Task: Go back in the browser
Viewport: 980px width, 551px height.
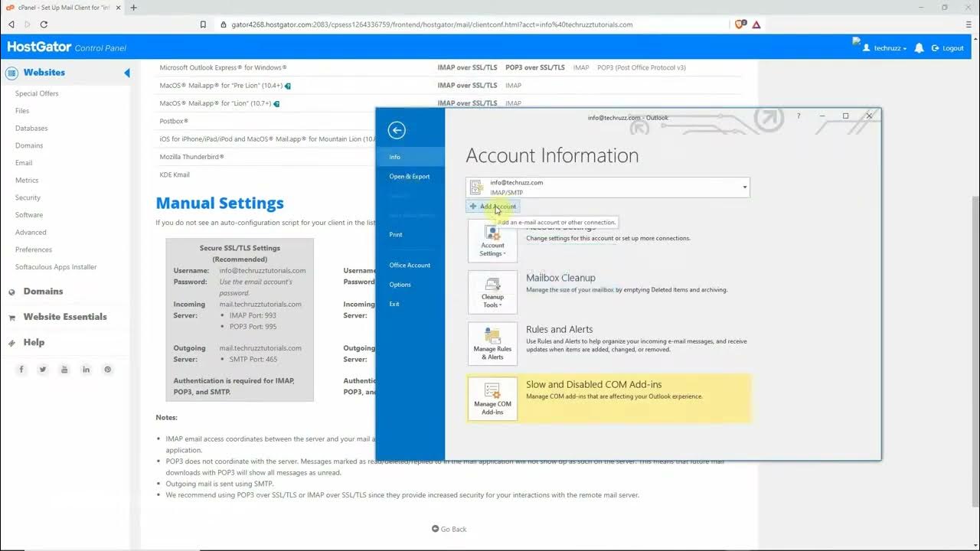Action: [x=11, y=24]
